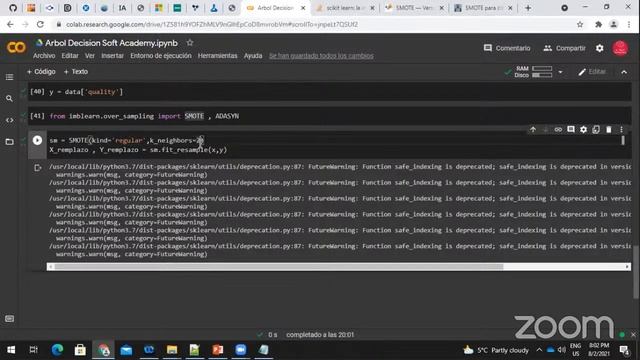Image resolution: width=640 pixels, height=360 pixels.
Task: Open Chrome extensions puzzle icon
Action: click(x=598, y=24)
